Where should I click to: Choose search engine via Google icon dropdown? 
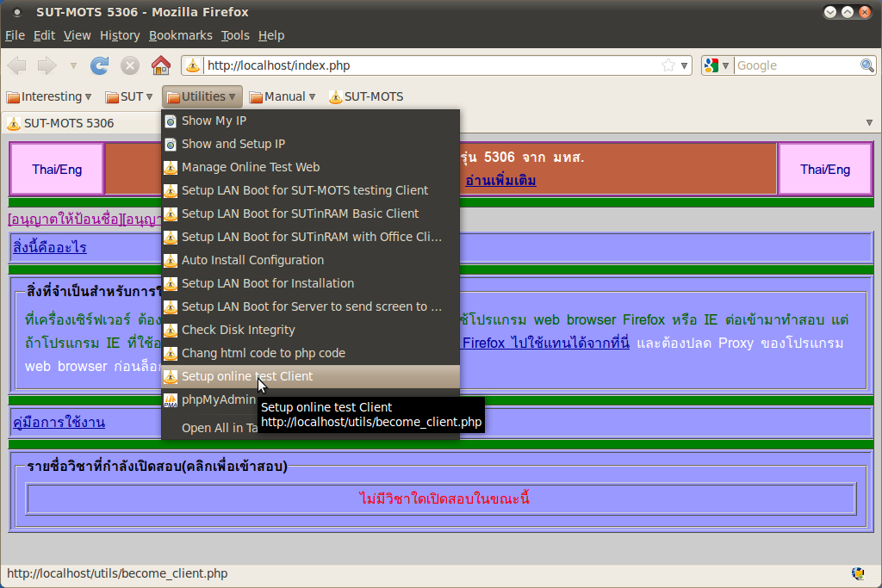717,65
